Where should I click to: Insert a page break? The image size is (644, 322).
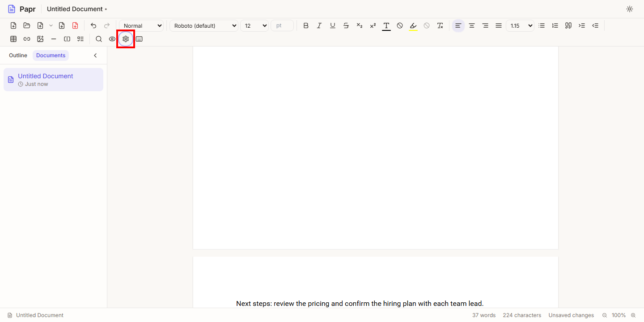pyautogui.click(x=67, y=39)
